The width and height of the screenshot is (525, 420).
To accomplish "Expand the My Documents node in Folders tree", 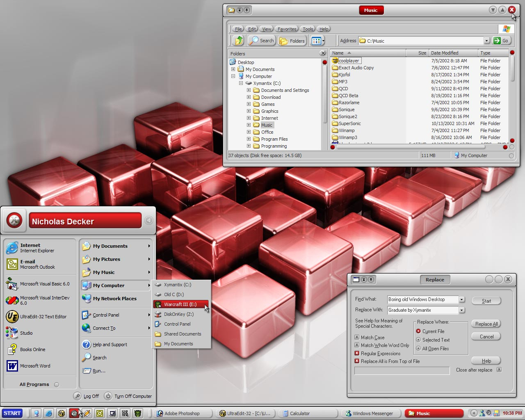I will 233,69.
